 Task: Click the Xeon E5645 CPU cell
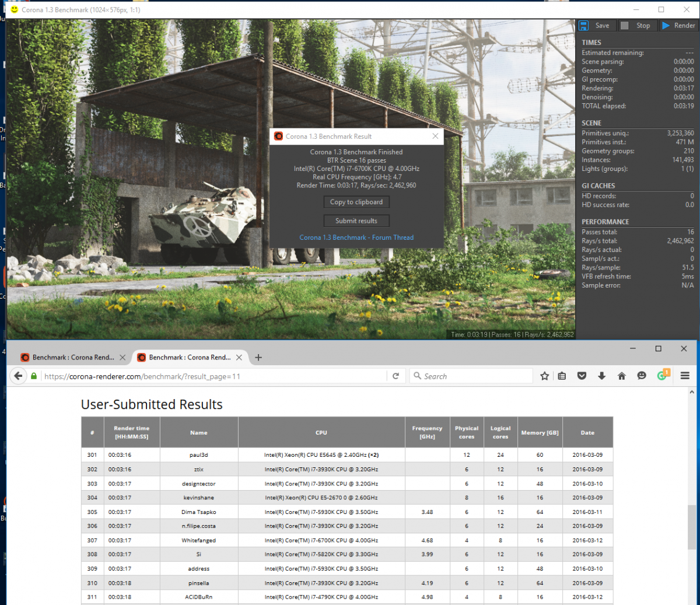(x=321, y=455)
